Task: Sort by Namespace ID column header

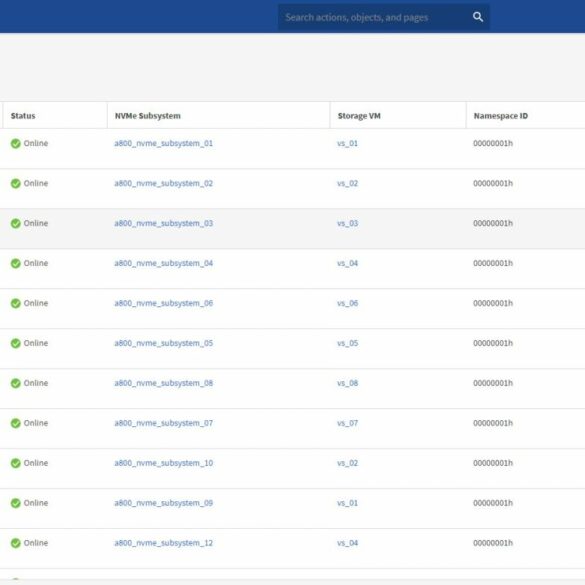Action: tap(501, 116)
